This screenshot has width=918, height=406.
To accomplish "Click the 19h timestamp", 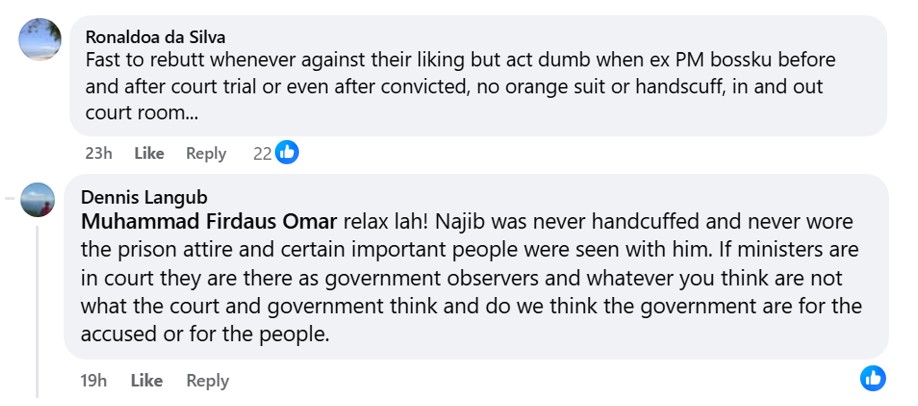I will tap(94, 380).
